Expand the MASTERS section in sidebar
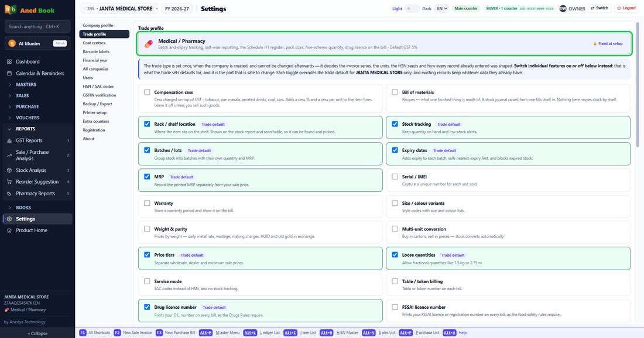The width and height of the screenshot is (644, 338). coord(37,84)
